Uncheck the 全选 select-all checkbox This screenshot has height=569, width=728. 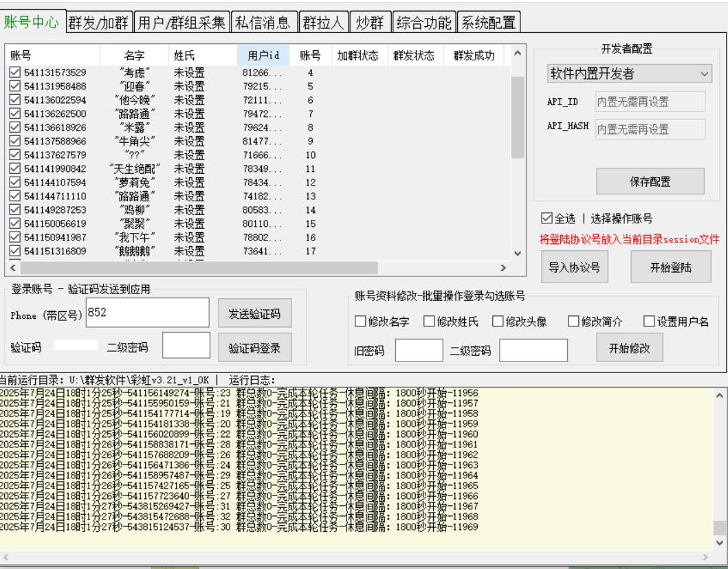547,219
